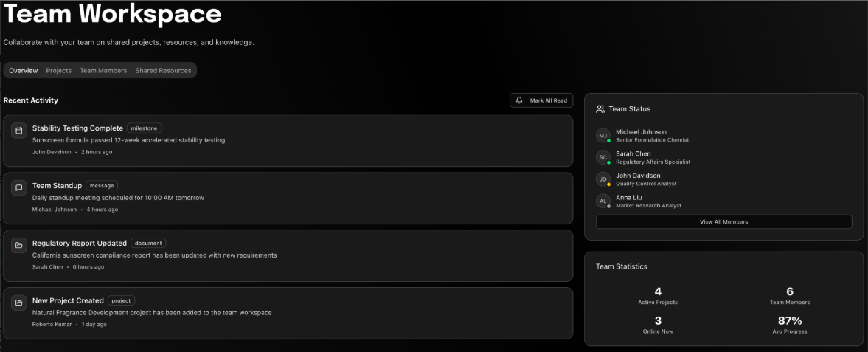Switch to the Projects tab
Screen dimensions: 868x352
tap(59, 70)
